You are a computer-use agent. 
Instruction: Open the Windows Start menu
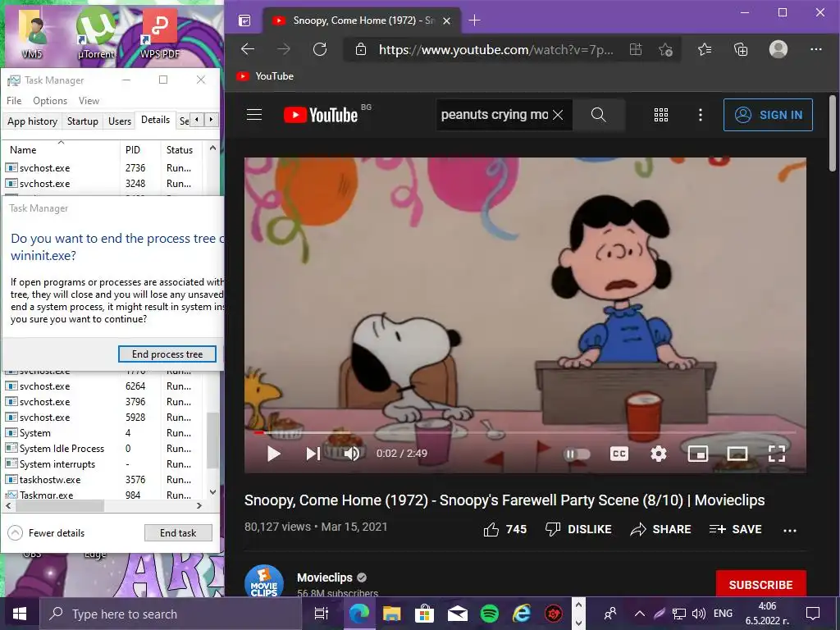pyautogui.click(x=20, y=614)
